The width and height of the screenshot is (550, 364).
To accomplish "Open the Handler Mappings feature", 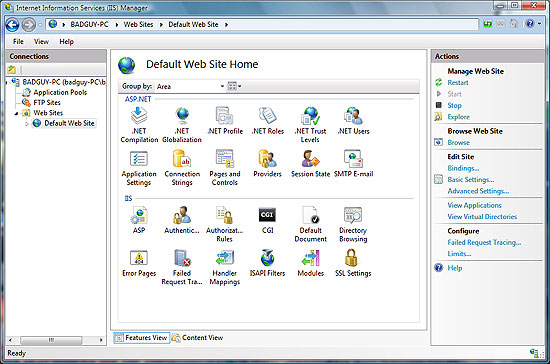I will coord(224,267).
